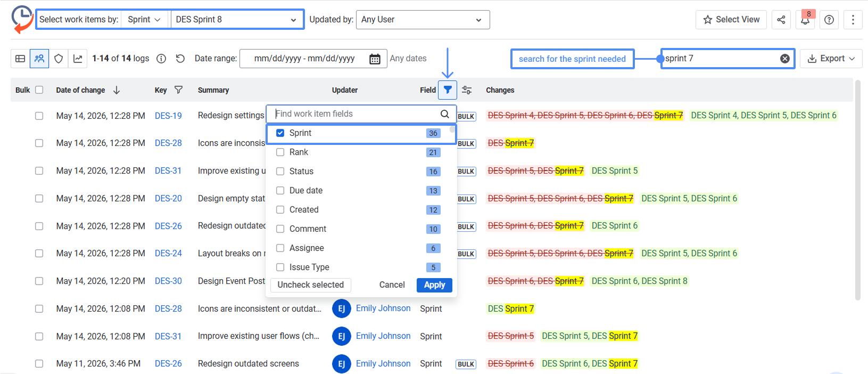Screen dimensions: 868x374
Task: Open work item DES-26 link at 12:28 PM
Action: [168, 226]
